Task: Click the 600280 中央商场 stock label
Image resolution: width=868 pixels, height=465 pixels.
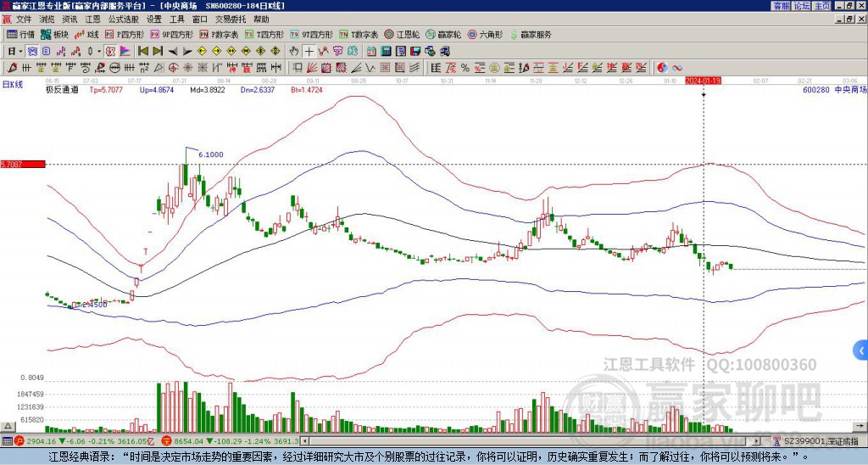Action: [834, 90]
